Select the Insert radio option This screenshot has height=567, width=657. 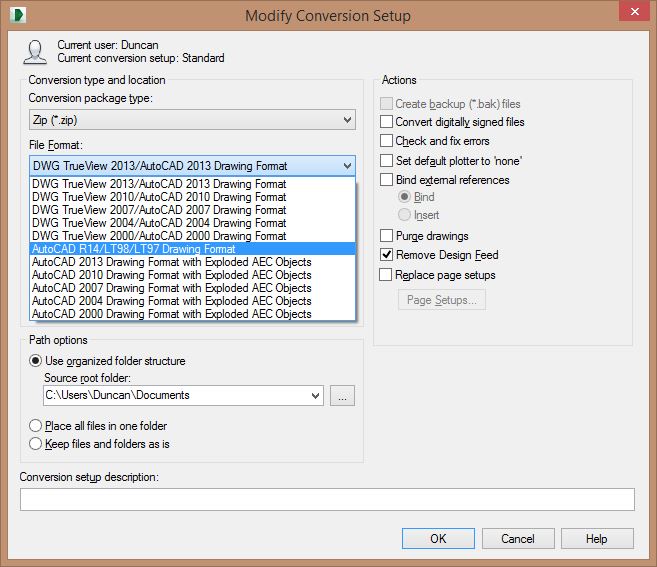(404, 215)
